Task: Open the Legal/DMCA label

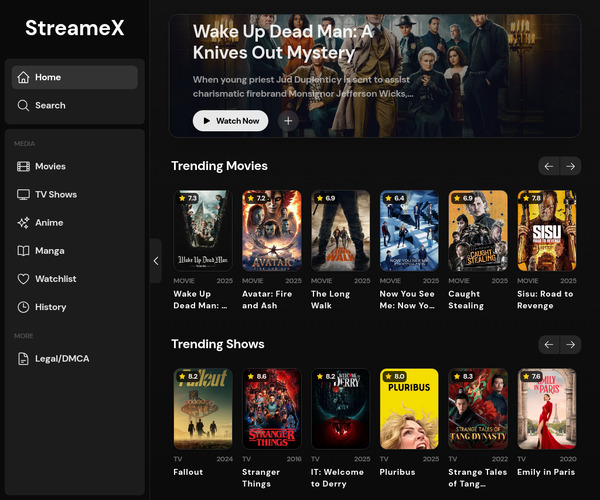Action: point(62,359)
